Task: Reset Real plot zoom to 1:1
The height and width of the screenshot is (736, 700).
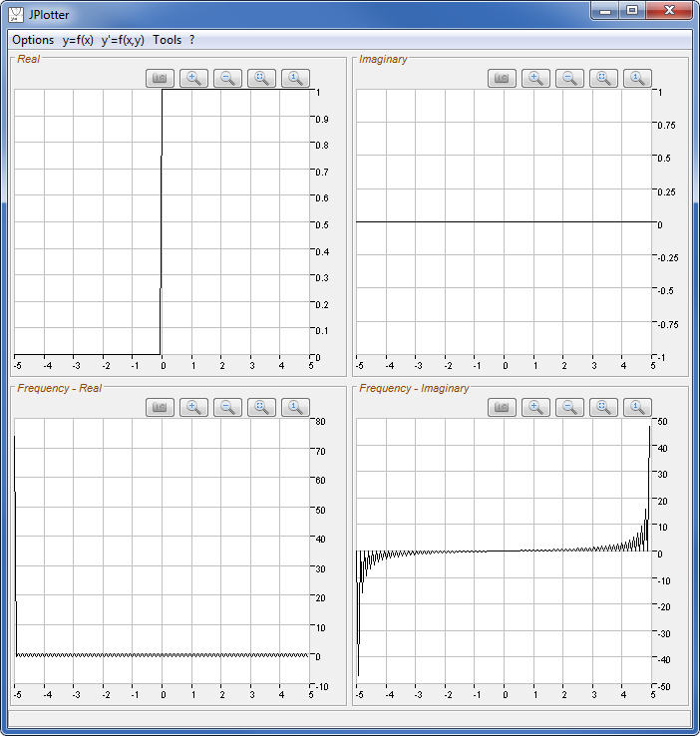Action: tap(296, 78)
